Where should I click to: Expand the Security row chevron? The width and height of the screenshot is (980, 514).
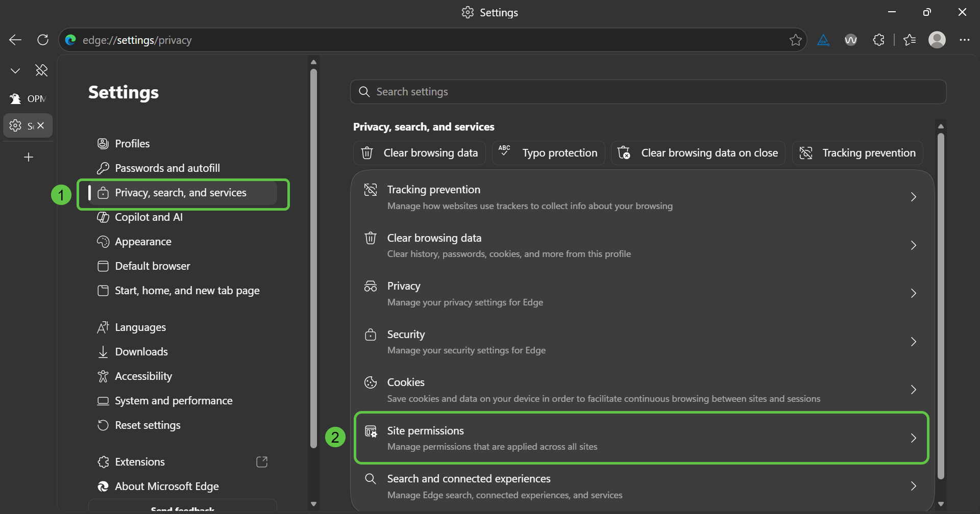[x=914, y=342]
